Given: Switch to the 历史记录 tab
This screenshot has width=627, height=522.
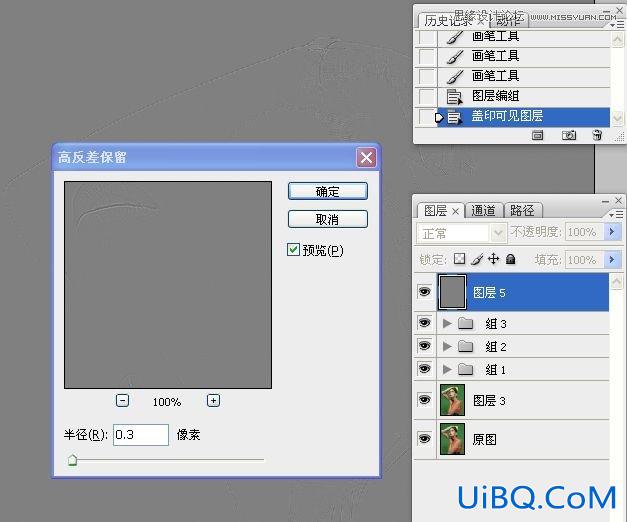Looking at the screenshot, I should [x=448, y=20].
